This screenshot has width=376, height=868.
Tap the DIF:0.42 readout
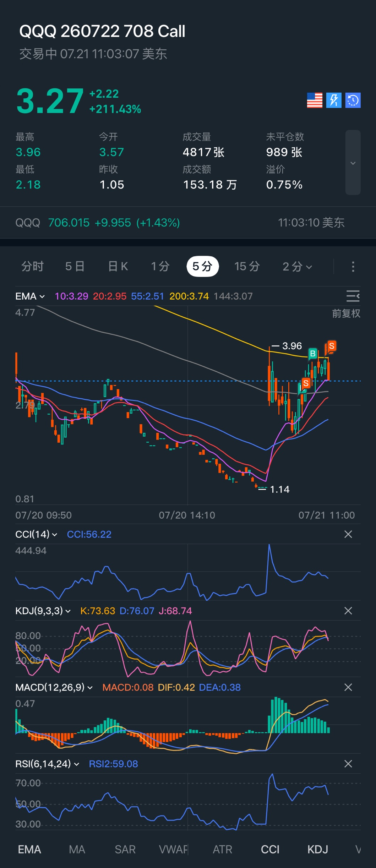(x=176, y=687)
